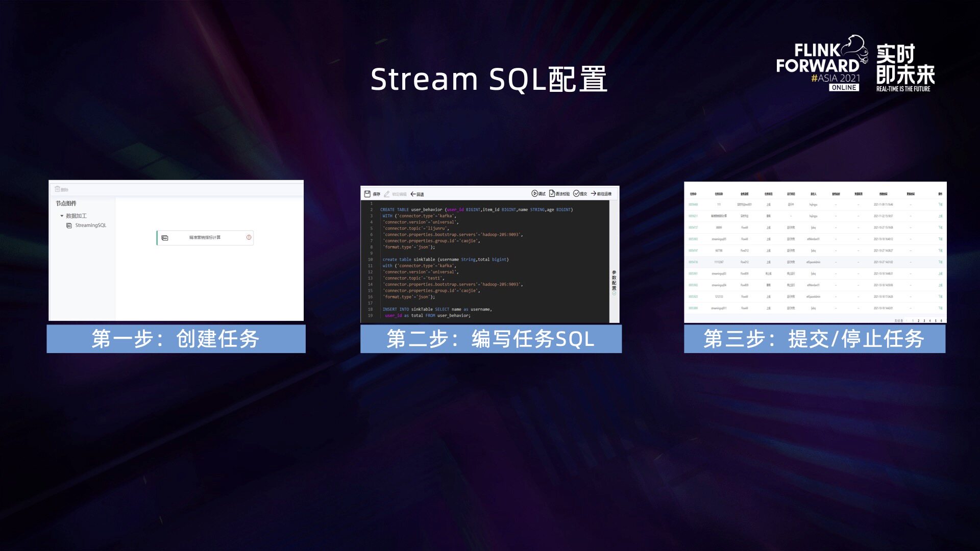This screenshot has width=980, height=551.
Task: Click 任务状态 column header
Action: (768, 194)
